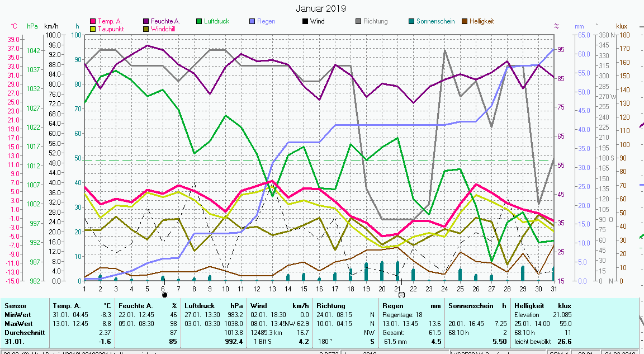The image size is (644, 354).
Task: Click the yellow Taupunkt legend swatch
Action: [93, 29]
